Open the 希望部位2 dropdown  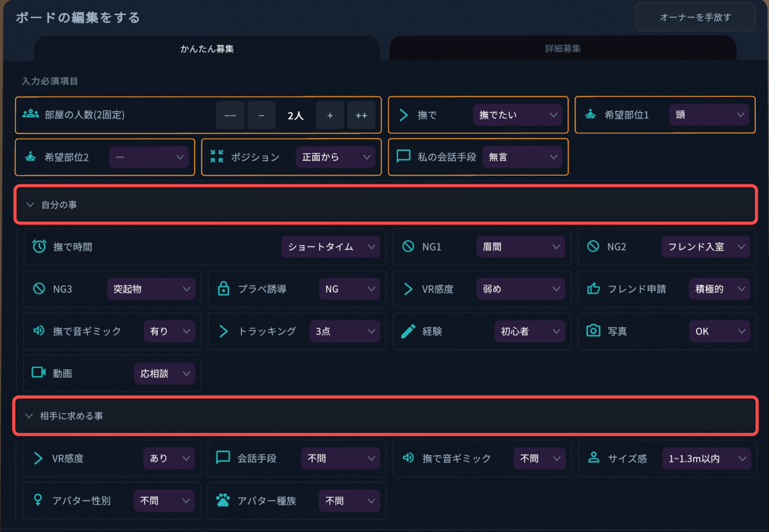[149, 157]
